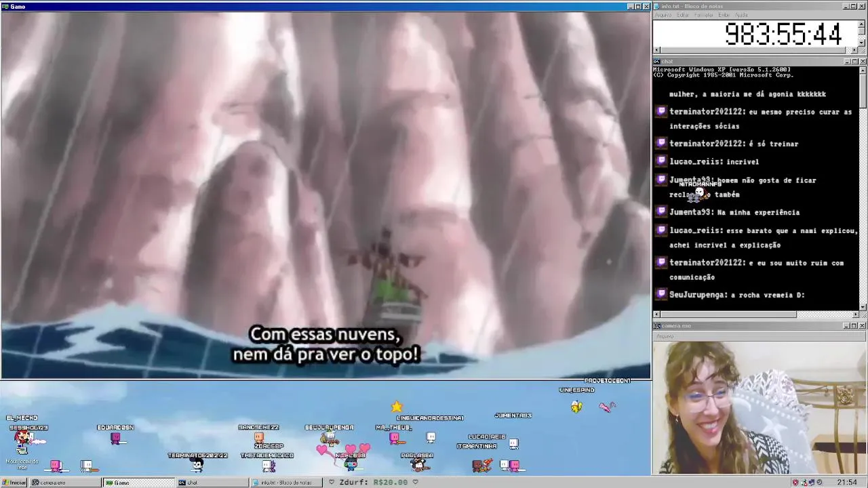
Task: Click the Zdurf: R$20.00 donation text
Action: [372, 483]
